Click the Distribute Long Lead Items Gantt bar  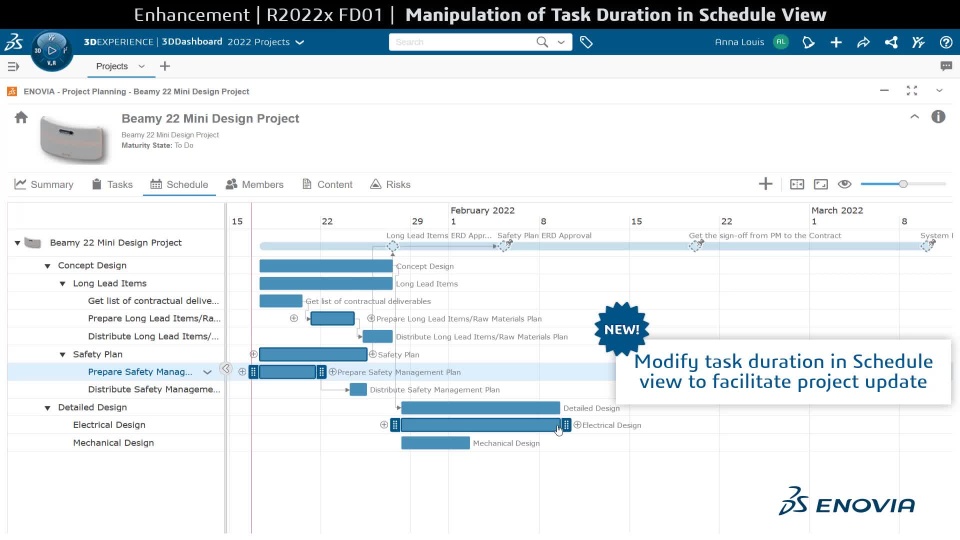pos(378,337)
